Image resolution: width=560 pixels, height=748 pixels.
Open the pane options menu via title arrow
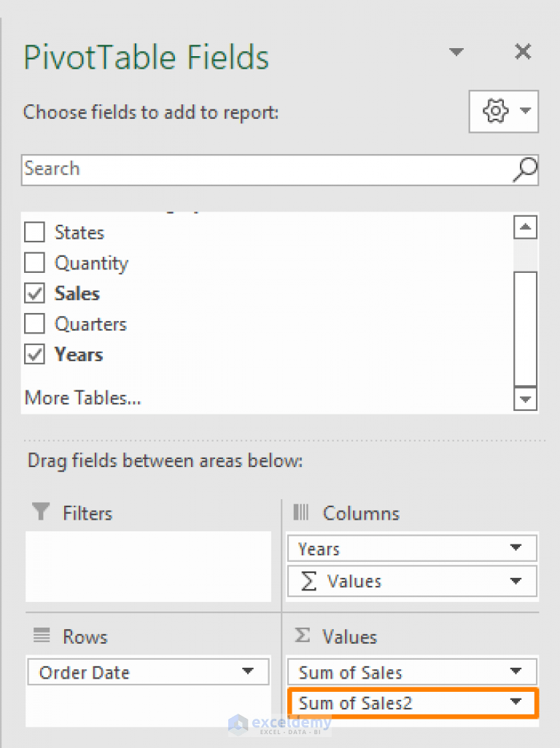tap(456, 52)
